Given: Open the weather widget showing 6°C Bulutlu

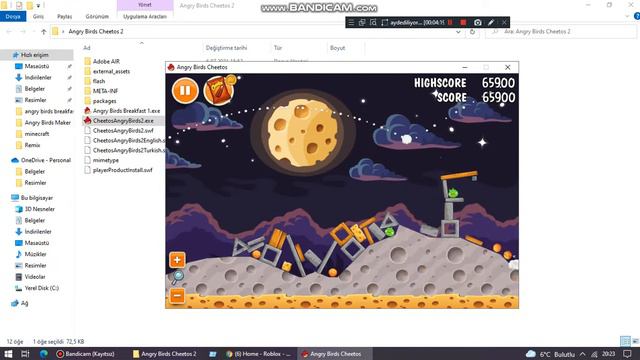Looking at the screenshot, I should tap(551, 354).
